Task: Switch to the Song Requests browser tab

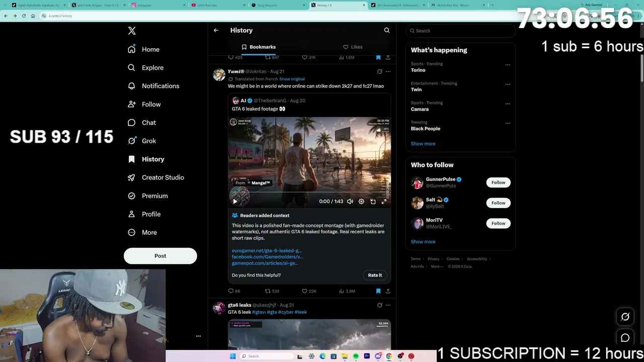Action: [x=278, y=5]
